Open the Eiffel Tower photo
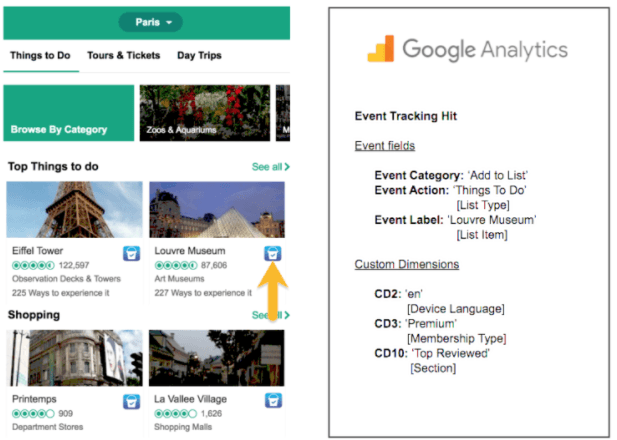 point(74,209)
